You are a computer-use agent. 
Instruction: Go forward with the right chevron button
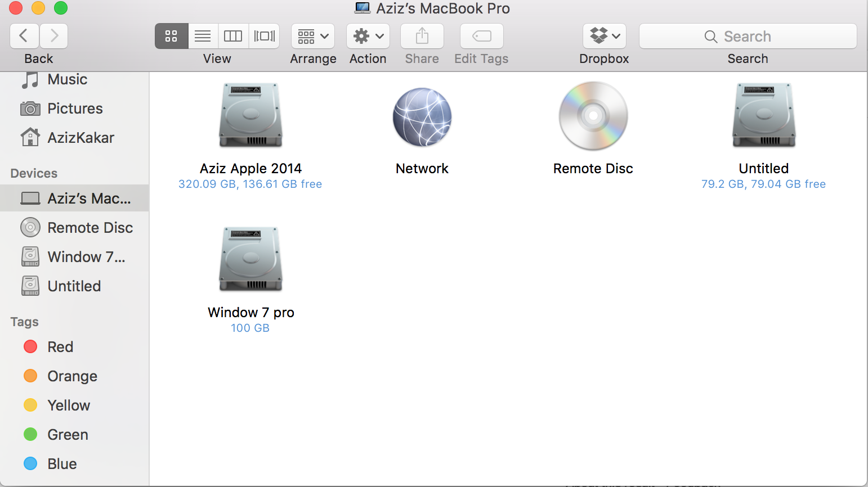[x=54, y=36]
